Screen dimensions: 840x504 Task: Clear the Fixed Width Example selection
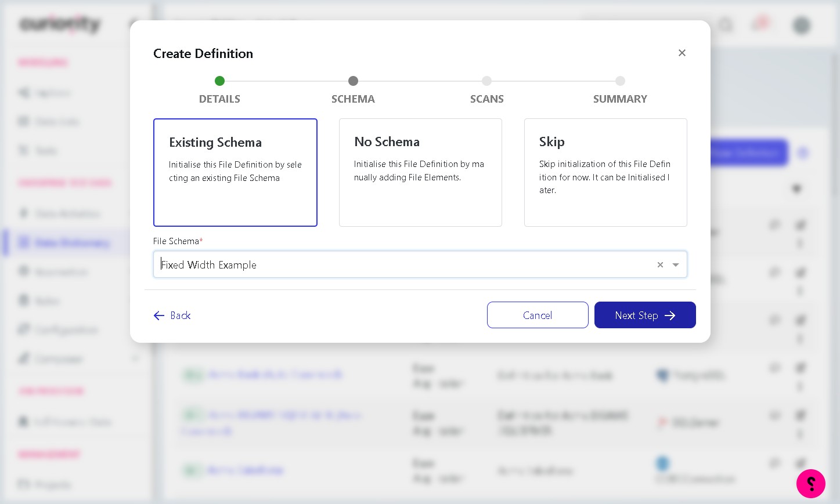tap(660, 264)
